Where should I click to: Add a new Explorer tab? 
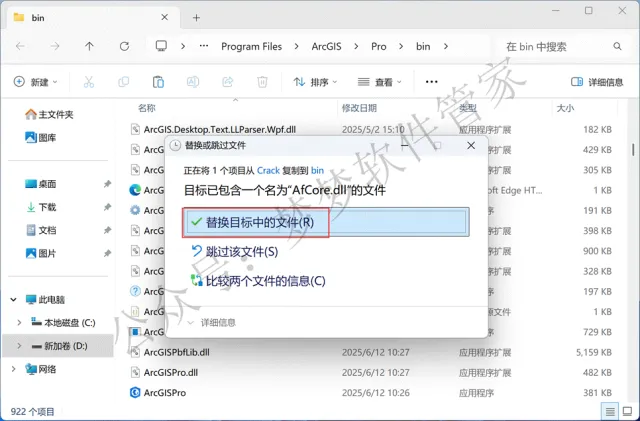196,18
